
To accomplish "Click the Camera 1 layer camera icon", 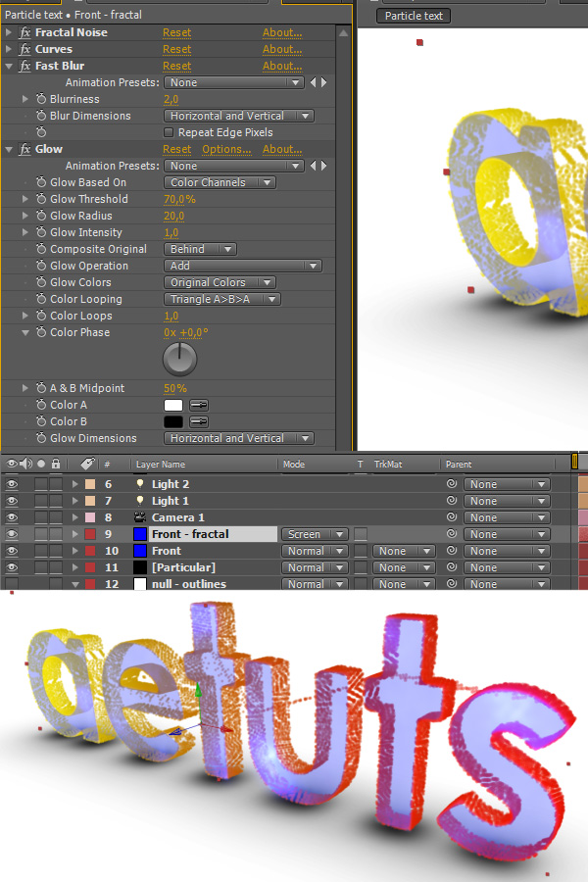I will point(140,516).
